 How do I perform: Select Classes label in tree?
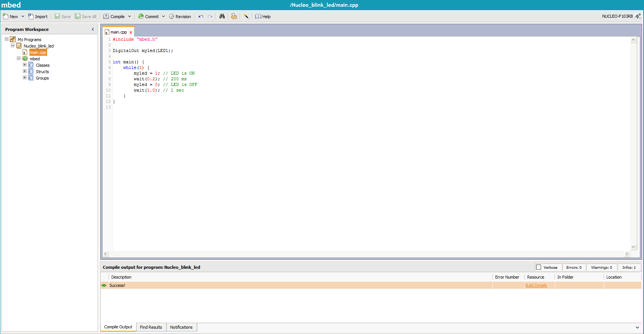click(43, 65)
